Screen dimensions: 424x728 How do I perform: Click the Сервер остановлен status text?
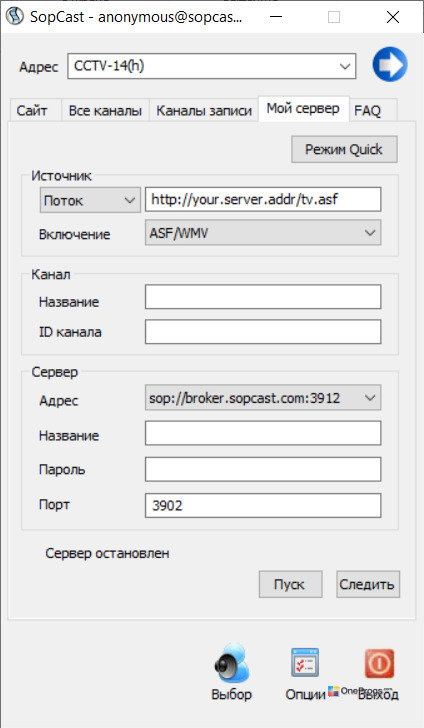(x=107, y=553)
